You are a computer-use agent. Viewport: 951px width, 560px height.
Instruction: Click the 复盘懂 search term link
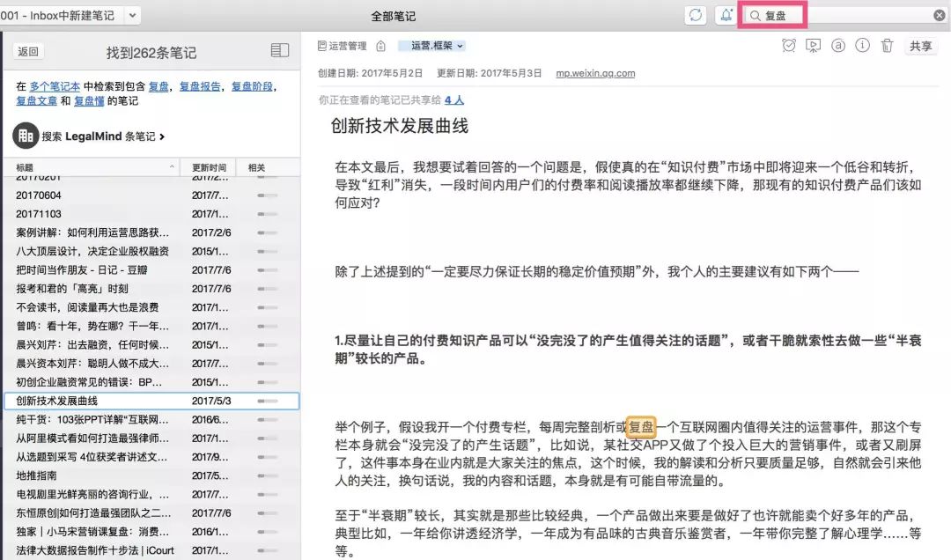pyautogui.click(x=89, y=100)
